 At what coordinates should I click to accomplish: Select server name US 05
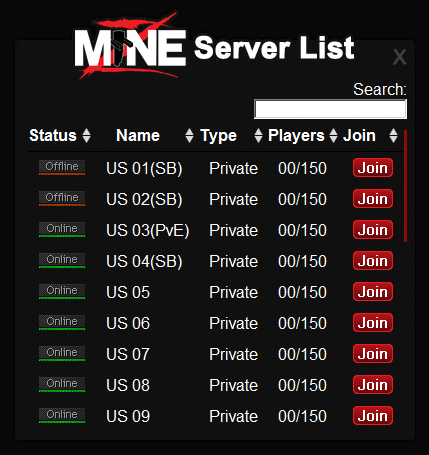[x=128, y=292]
